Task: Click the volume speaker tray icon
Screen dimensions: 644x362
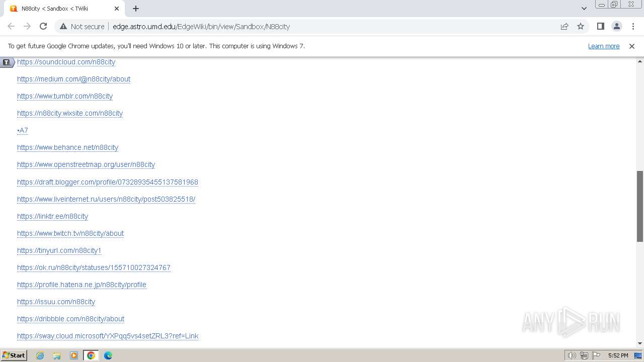Action: 572,355
